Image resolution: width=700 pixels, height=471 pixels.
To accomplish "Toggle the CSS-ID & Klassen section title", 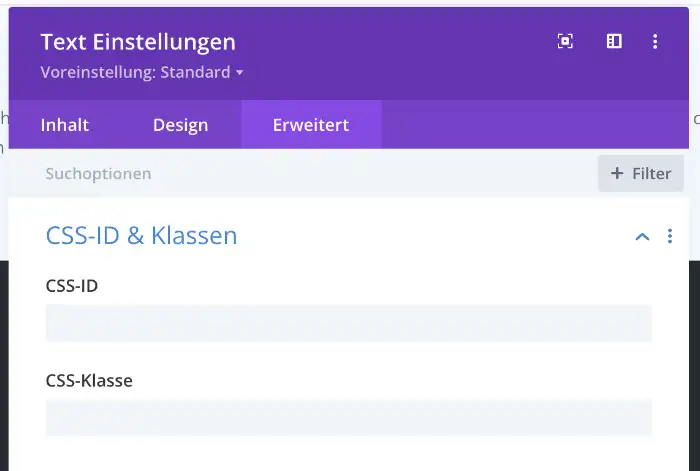I will point(141,236).
